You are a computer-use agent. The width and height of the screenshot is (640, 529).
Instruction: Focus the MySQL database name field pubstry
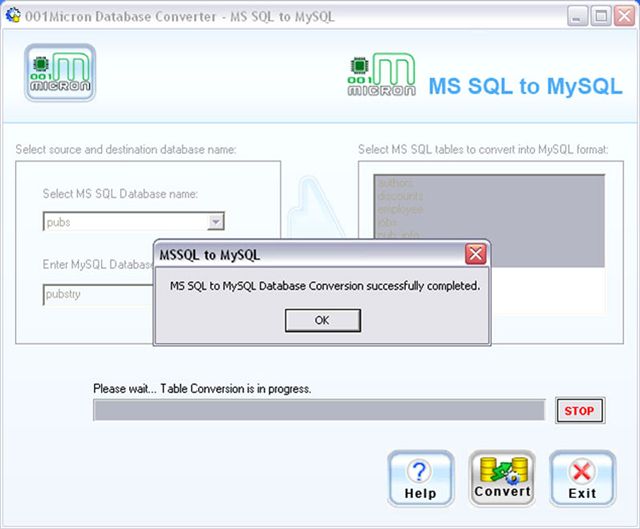click(x=98, y=294)
